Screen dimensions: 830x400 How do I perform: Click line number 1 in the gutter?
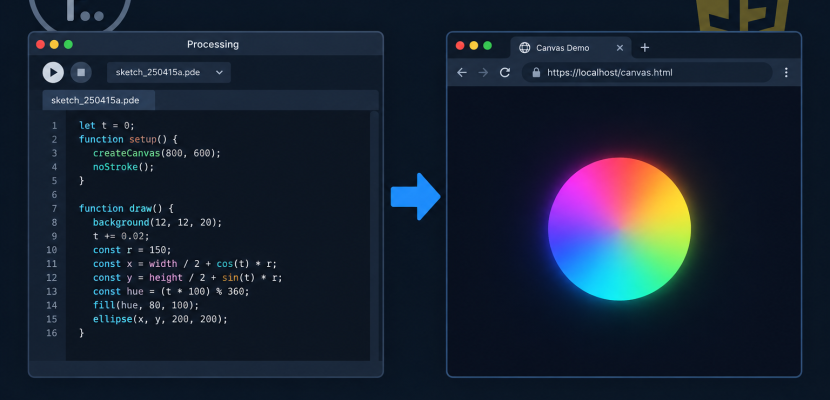click(54, 125)
